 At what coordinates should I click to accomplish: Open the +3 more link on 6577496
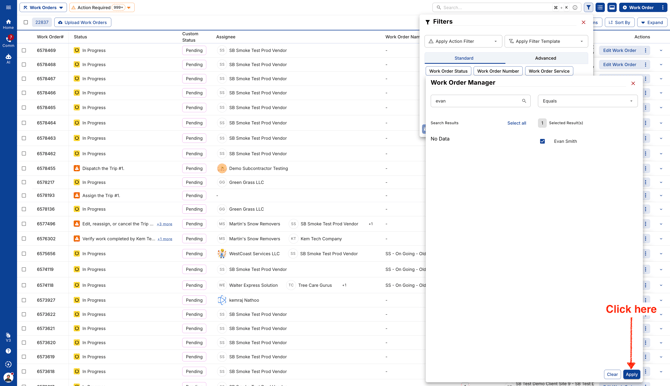click(165, 224)
